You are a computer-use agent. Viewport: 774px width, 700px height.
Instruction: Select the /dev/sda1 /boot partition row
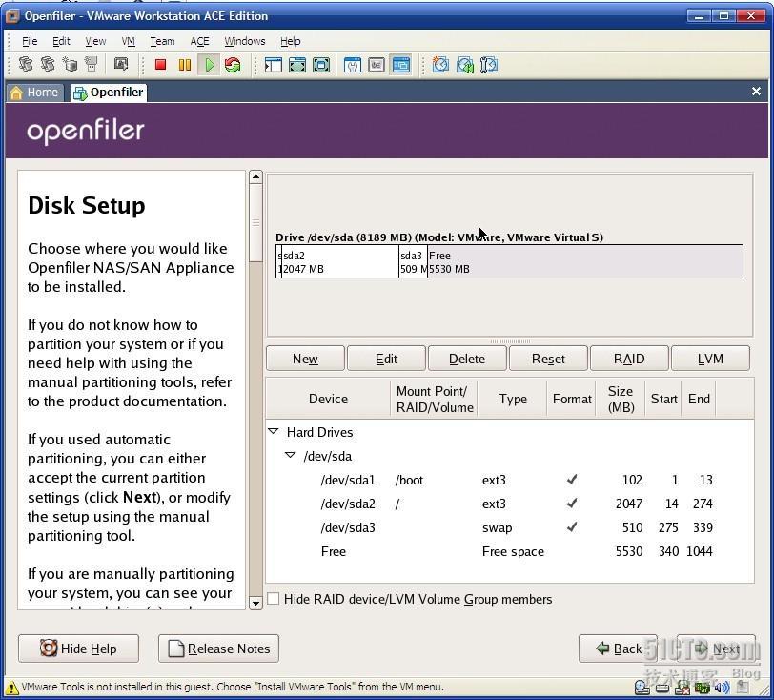[510, 480]
